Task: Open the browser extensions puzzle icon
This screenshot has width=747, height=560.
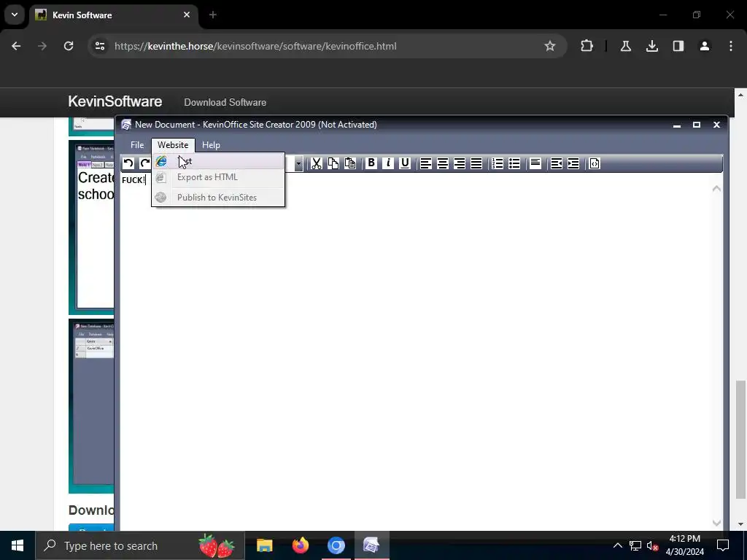Action: [x=587, y=46]
